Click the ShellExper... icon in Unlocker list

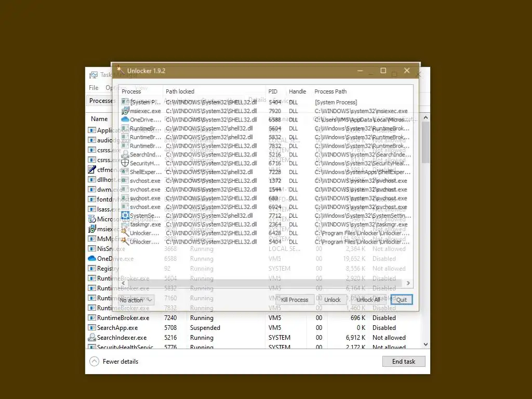click(x=125, y=172)
